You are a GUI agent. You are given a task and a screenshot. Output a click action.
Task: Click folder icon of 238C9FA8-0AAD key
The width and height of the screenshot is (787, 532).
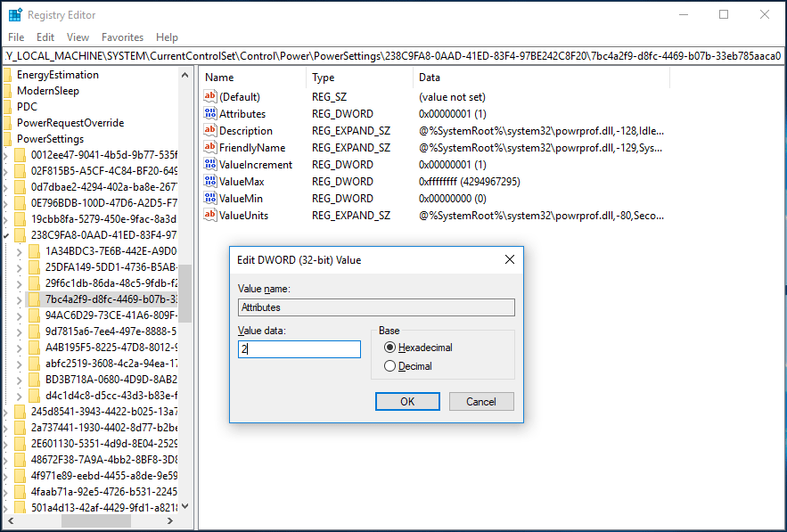(x=20, y=235)
